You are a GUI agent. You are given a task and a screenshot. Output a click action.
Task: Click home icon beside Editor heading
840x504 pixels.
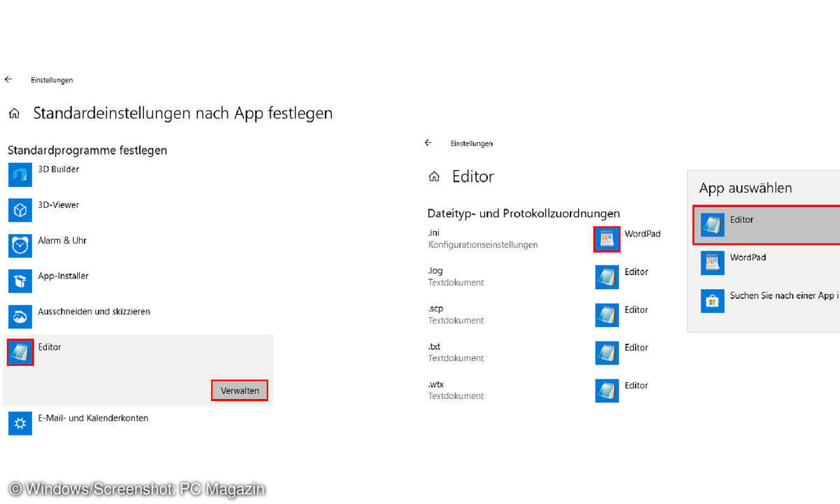pos(434,176)
